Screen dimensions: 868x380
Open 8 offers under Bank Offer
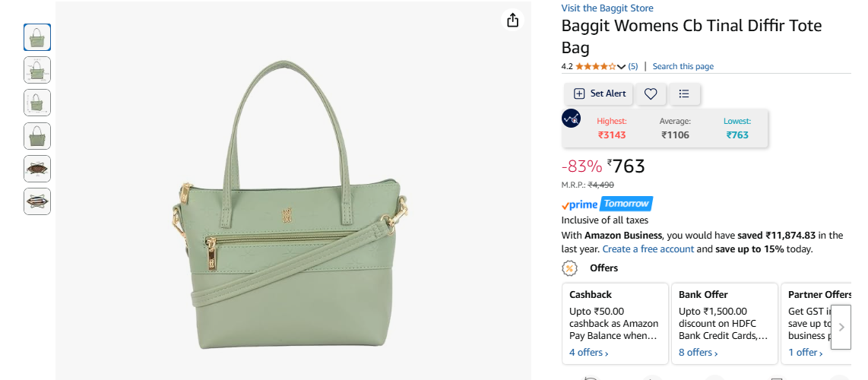(x=698, y=353)
